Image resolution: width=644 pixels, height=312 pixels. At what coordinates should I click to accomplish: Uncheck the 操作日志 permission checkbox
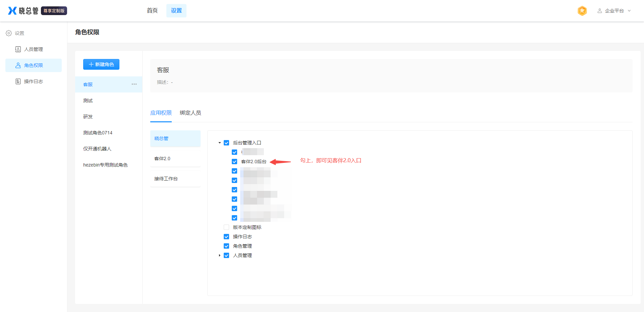pos(226,237)
